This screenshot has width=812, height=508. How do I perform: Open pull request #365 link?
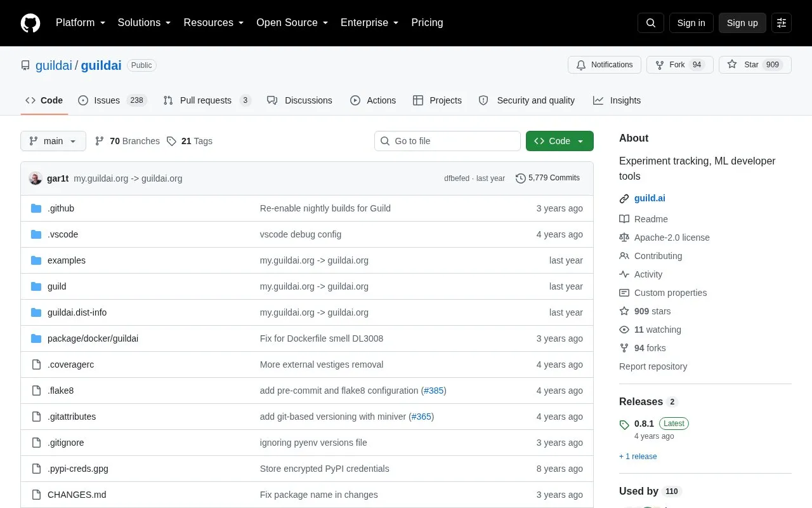point(421,417)
